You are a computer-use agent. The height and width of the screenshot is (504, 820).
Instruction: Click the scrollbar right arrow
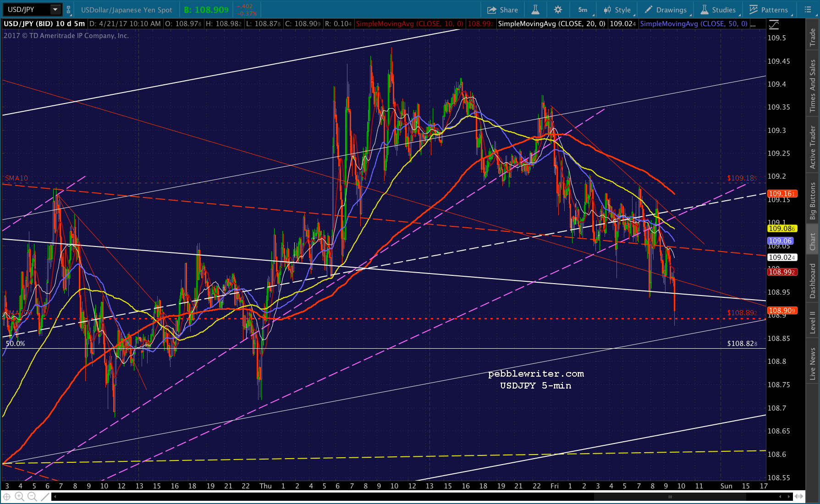[x=789, y=496]
